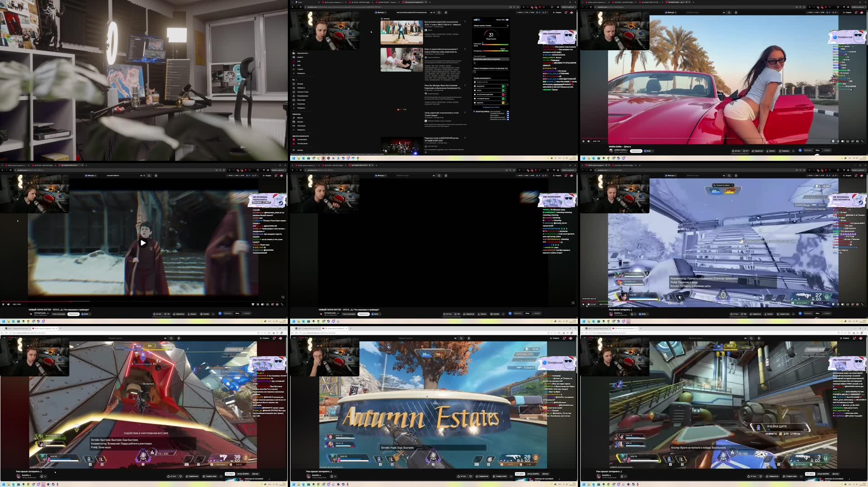Image resolution: width=868 pixels, height=487 pixels.
Task: Tick the школа keyword checkbox in vidIQ
Action: click(475, 90)
